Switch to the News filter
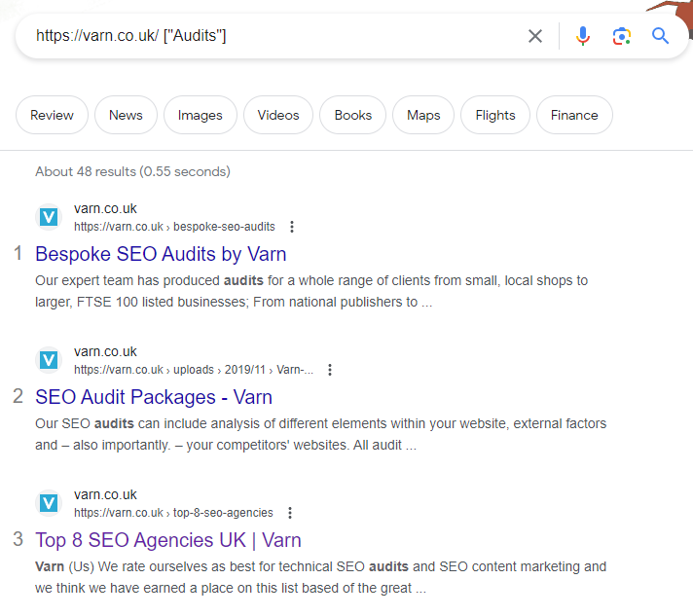The height and width of the screenshot is (616, 693). [126, 115]
